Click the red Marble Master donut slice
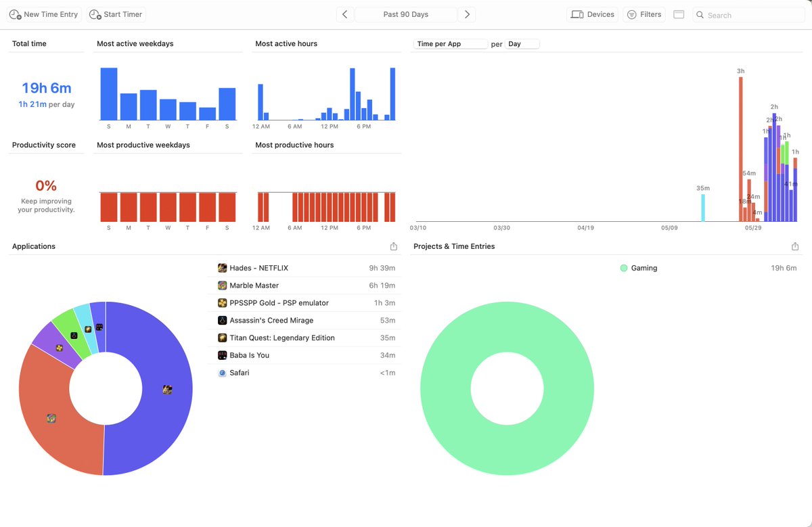The width and height of the screenshot is (812, 527). pos(51,419)
